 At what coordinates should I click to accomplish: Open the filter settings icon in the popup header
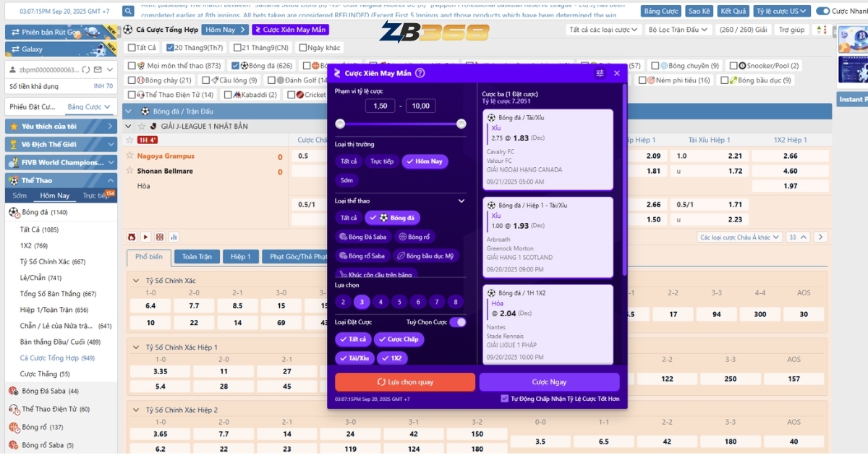(x=600, y=73)
